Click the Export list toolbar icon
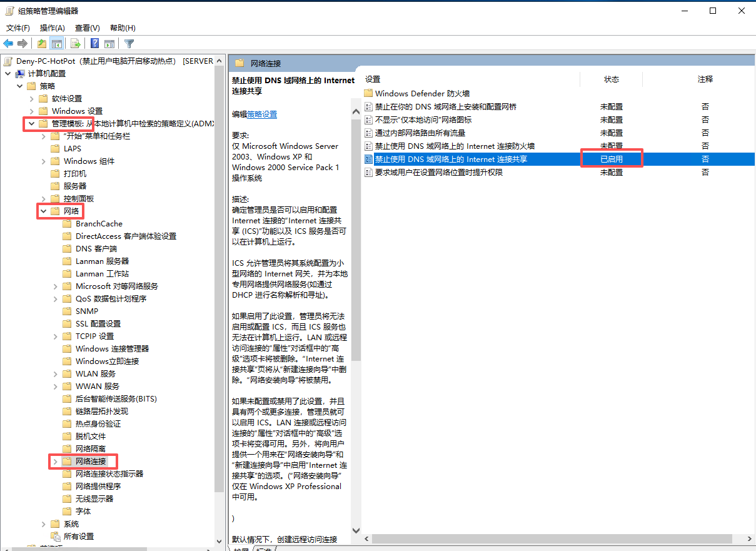 [x=75, y=43]
